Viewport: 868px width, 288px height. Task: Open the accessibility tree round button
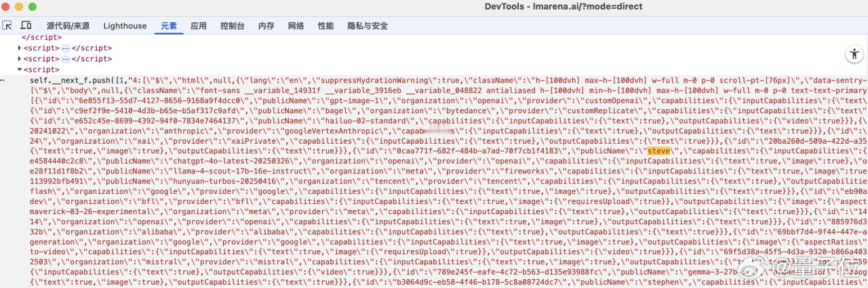point(854,55)
